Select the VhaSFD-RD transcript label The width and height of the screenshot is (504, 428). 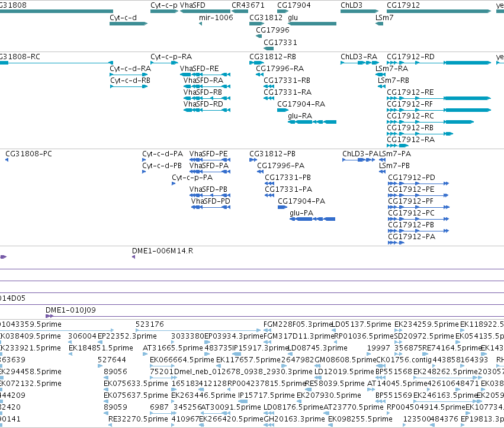click(x=203, y=104)
